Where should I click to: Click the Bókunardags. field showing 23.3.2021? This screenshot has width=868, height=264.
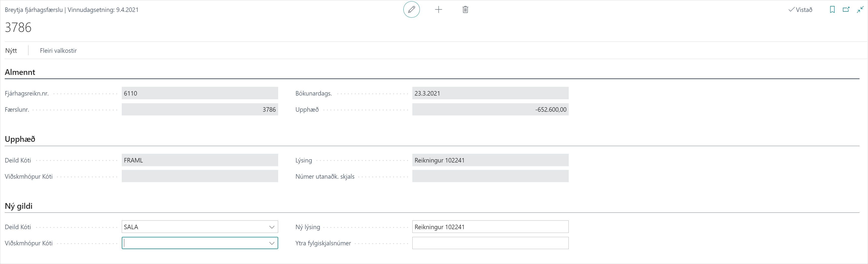point(490,93)
